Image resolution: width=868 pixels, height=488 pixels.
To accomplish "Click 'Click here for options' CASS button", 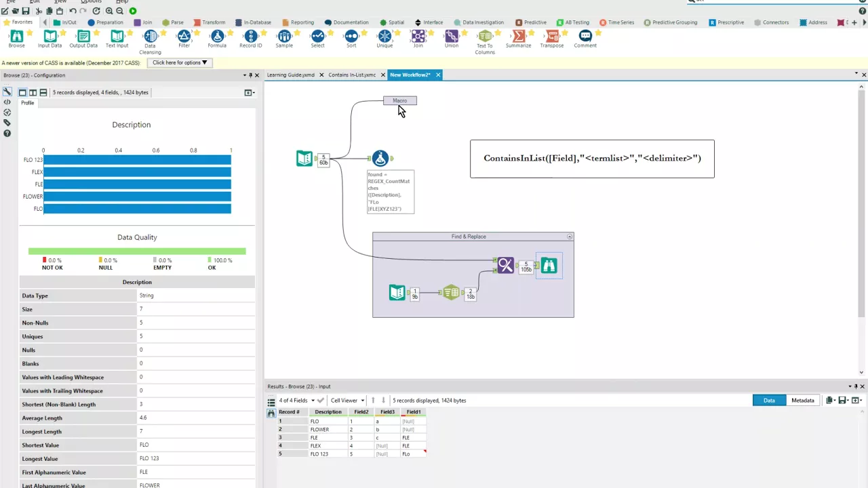I will click(180, 62).
